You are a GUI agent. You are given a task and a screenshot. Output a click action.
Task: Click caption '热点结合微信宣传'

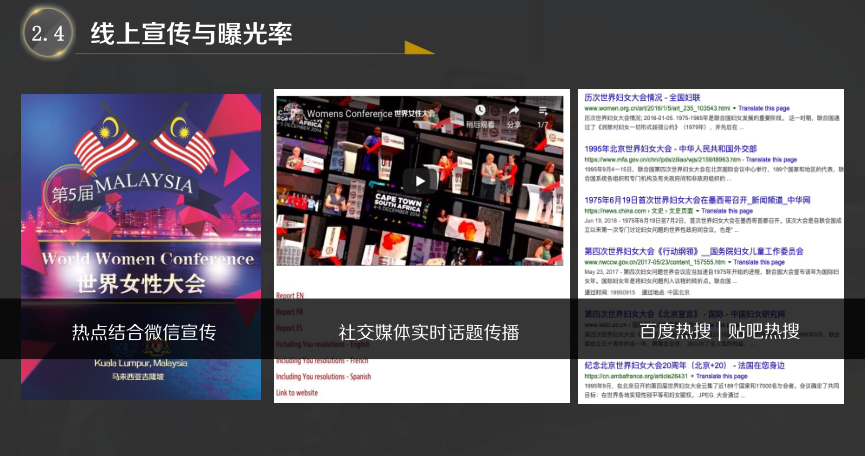point(143,332)
